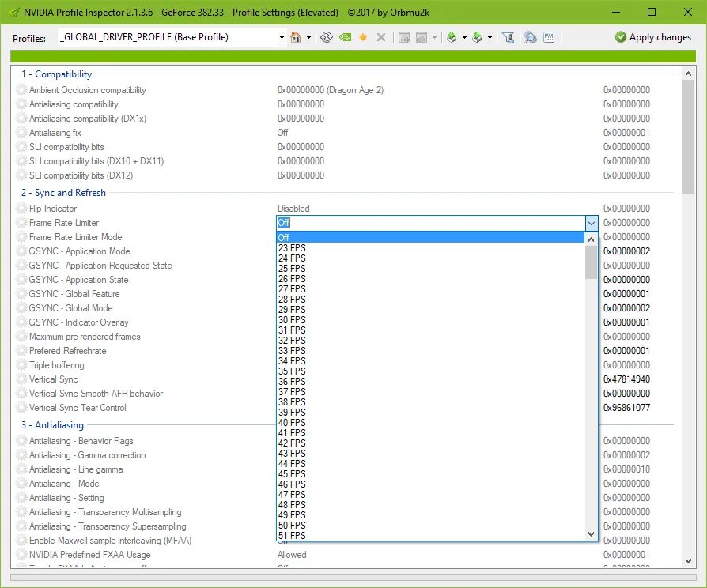This screenshot has height=588, width=707.
Task: Pick the 48 FPS list entry
Action: (x=430, y=505)
